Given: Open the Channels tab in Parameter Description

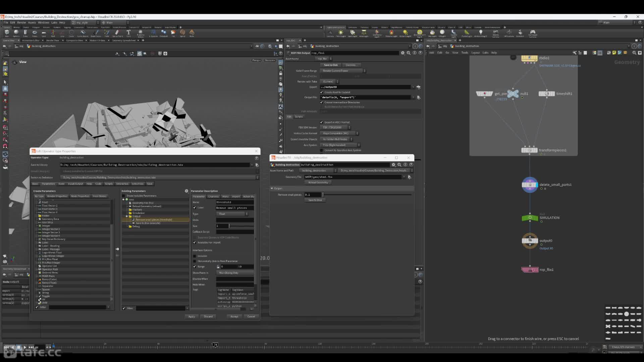Looking at the screenshot, I should (x=213, y=196).
